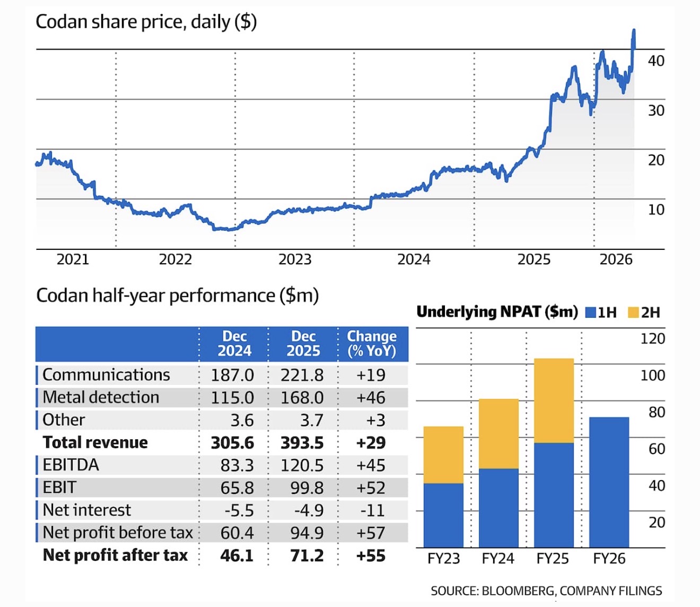This screenshot has width=700, height=607.
Task: Select the Metal detection value 168.0
Action: pyautogui.click(x=302, y=398)
